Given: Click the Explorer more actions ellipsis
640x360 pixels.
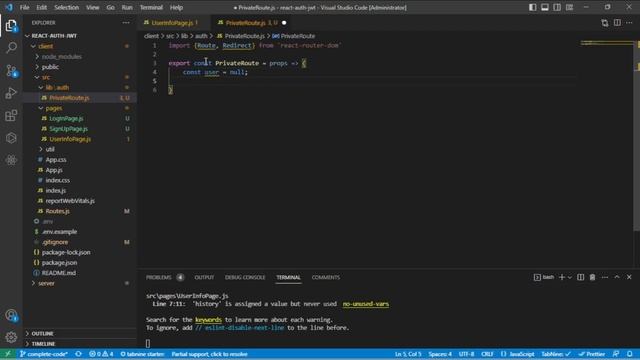Looking at the screenshot, I should tap(126, 23).
